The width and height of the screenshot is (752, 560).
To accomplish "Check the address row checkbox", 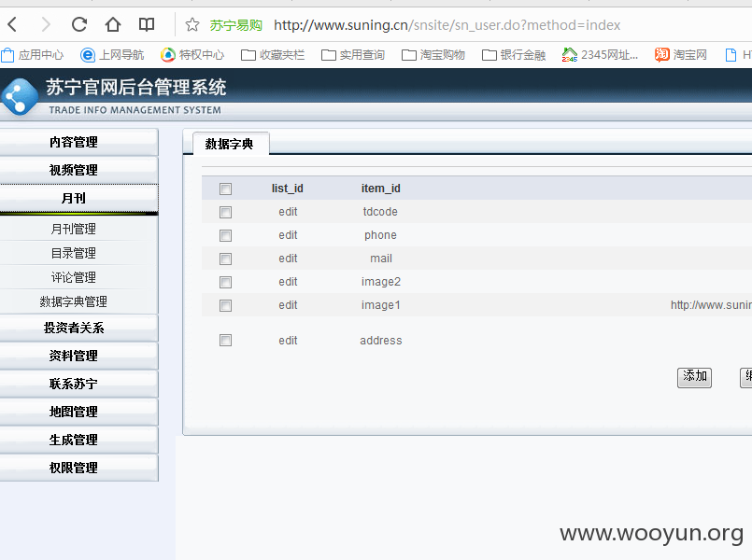I will click(225, 340).
